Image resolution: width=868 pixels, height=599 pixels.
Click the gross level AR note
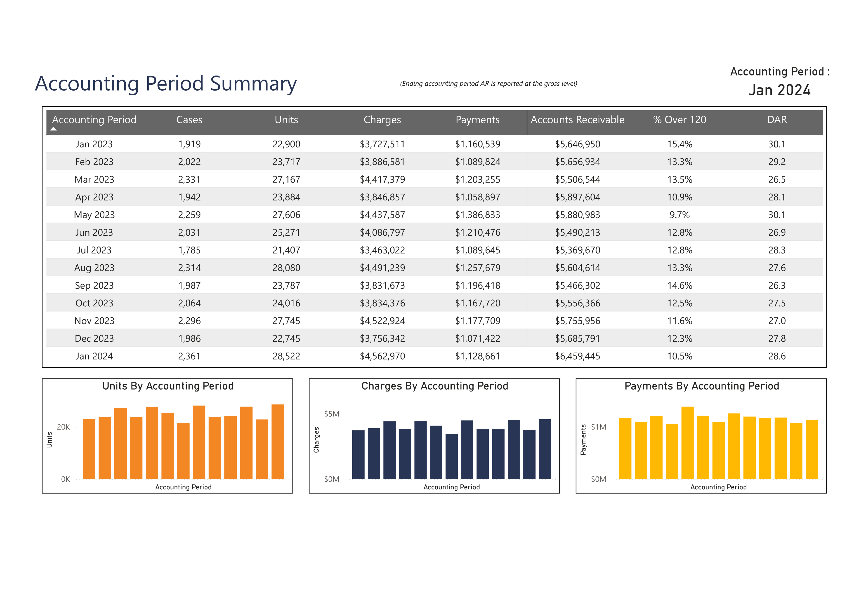pyautogui.click(x=488, y=83)
